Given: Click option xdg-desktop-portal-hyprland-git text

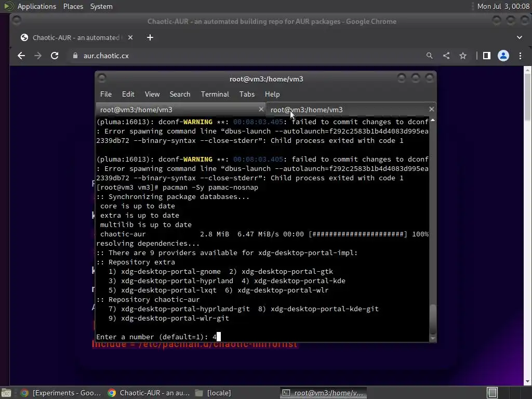Looking at the screenshot, I should 185,309.
